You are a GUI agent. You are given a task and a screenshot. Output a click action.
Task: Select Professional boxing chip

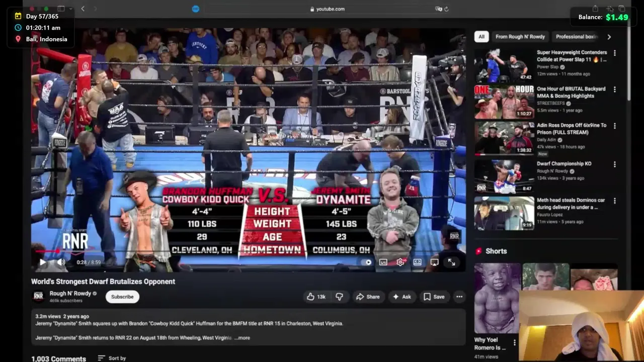[x=577, y=37]
